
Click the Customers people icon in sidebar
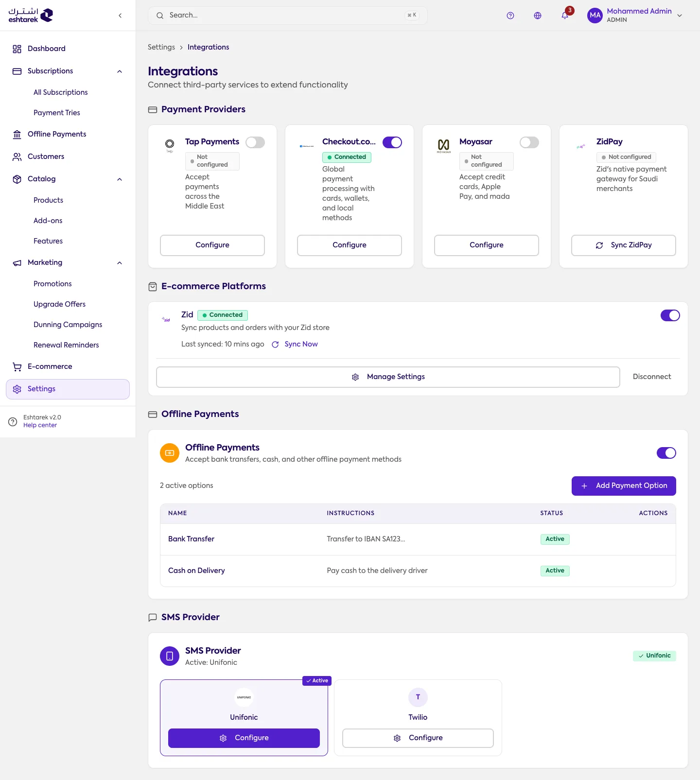click(x=17, y=157)
